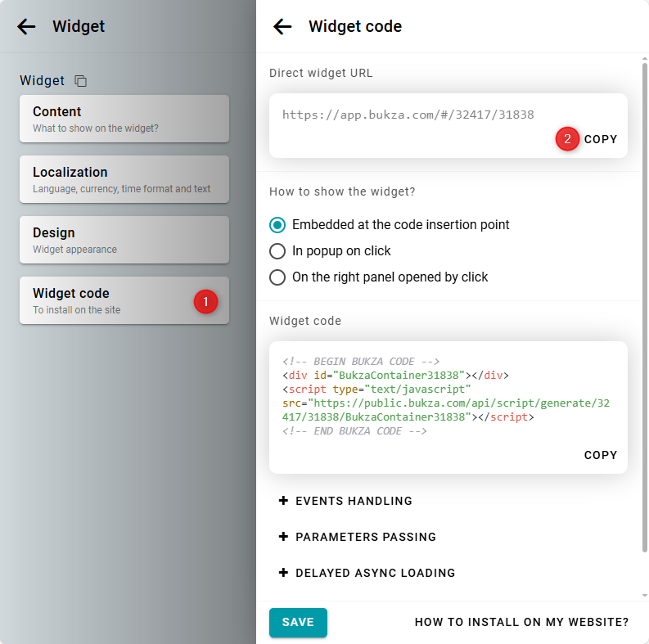Image resolution: width=649 pixels, height=644 pixels.
Task: Open the Localization settings card
Action: pos(124,179)
